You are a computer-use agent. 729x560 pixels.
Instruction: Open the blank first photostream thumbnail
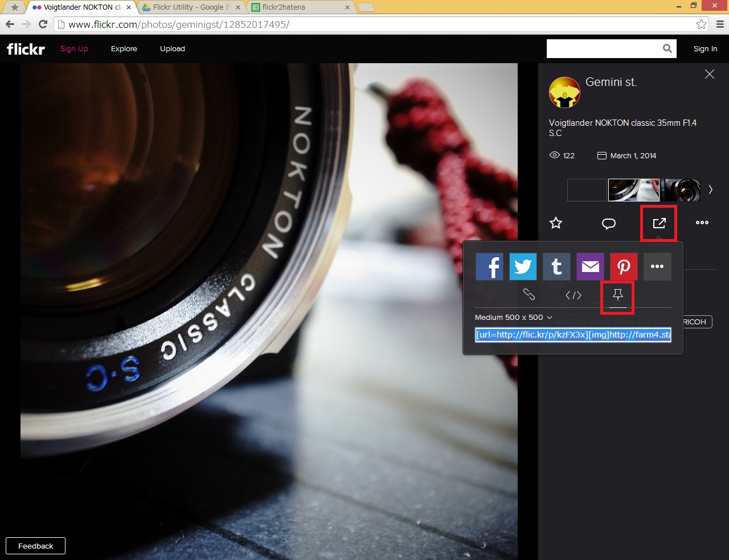pyautogui.click(x=587, y=190)
